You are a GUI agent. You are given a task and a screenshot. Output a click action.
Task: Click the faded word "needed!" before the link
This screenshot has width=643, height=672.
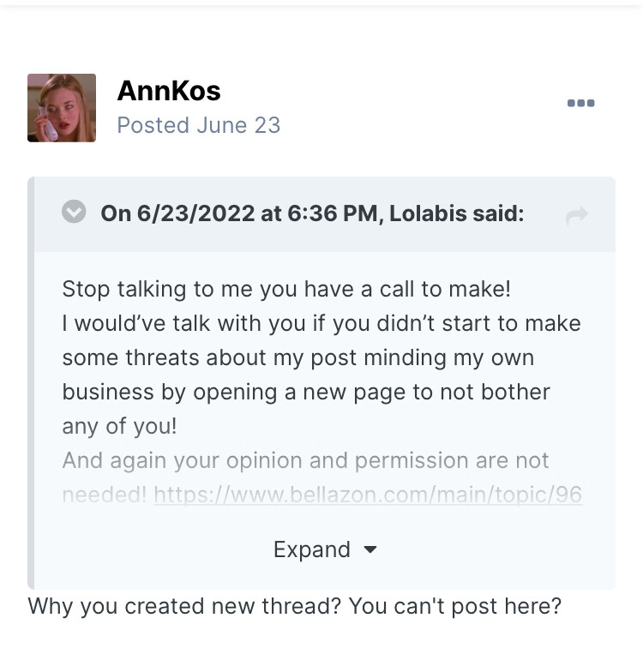(105, 495)
